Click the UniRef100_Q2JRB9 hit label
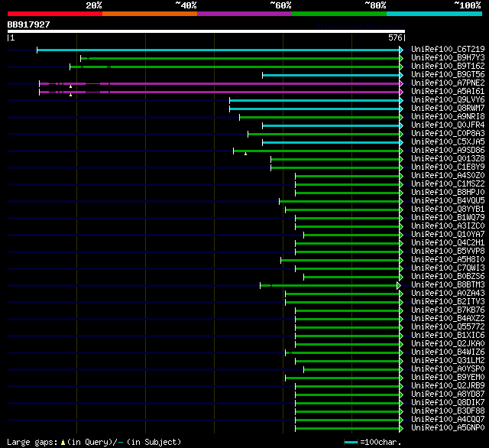This screenshot has height=448, width=489. pyautogui.click(x=448, y=386)
